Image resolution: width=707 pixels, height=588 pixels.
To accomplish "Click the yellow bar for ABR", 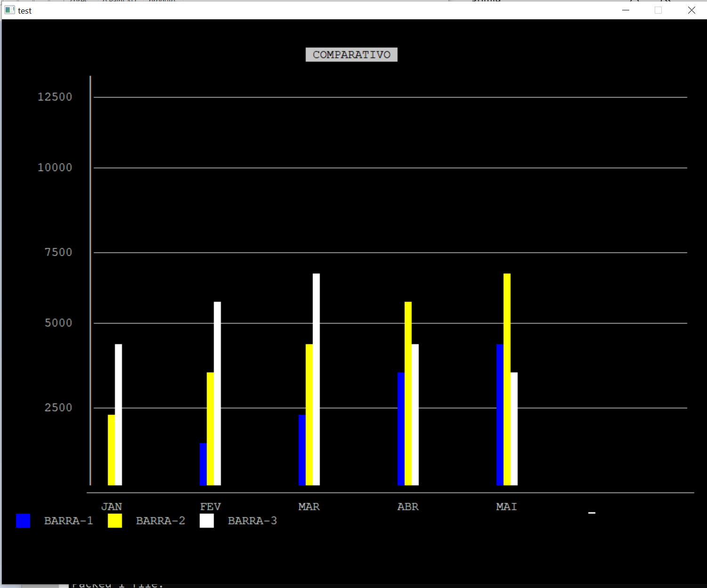I will click(408, 394).
